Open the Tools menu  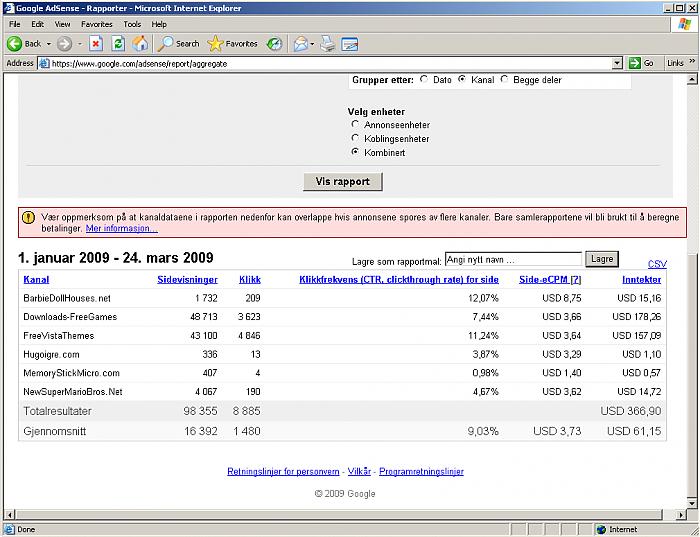(132, 24)
